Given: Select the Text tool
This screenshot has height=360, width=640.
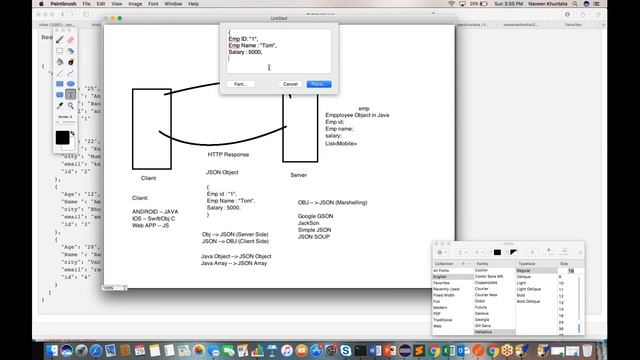Looking at the screenshot, I should (x=71, y=95).
